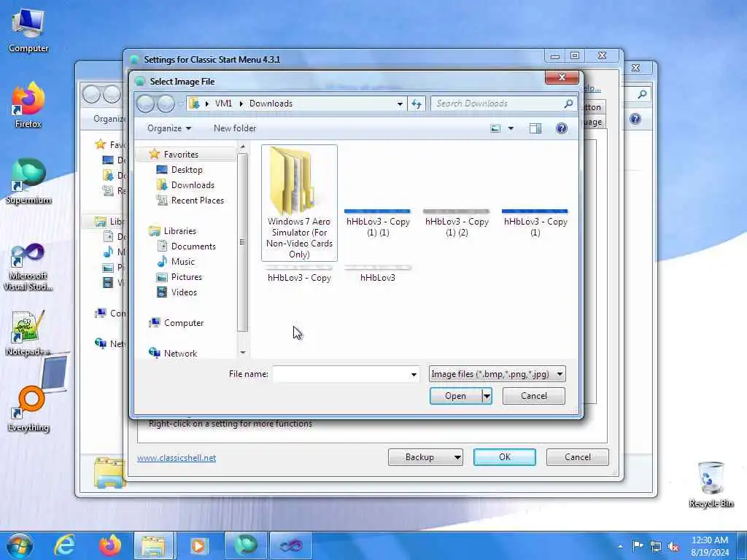Open Everything search desktop shortcut
The image size is (747, 560).
tap(28, 408)
